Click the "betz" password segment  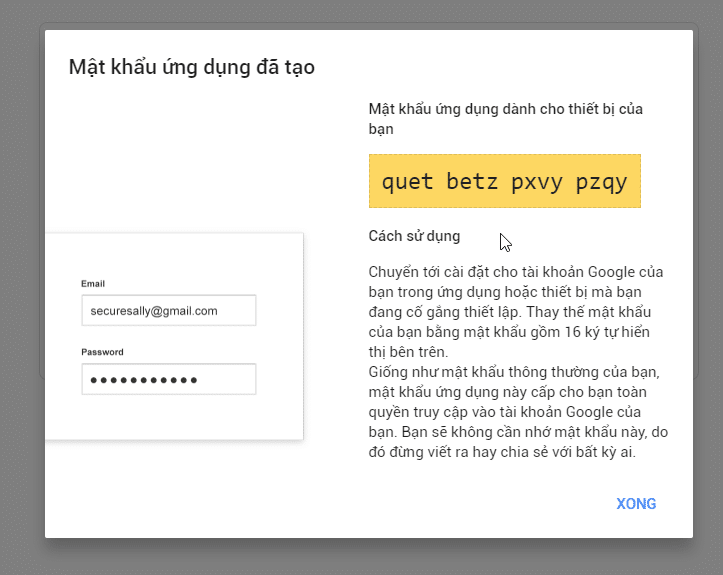(472, 182)
